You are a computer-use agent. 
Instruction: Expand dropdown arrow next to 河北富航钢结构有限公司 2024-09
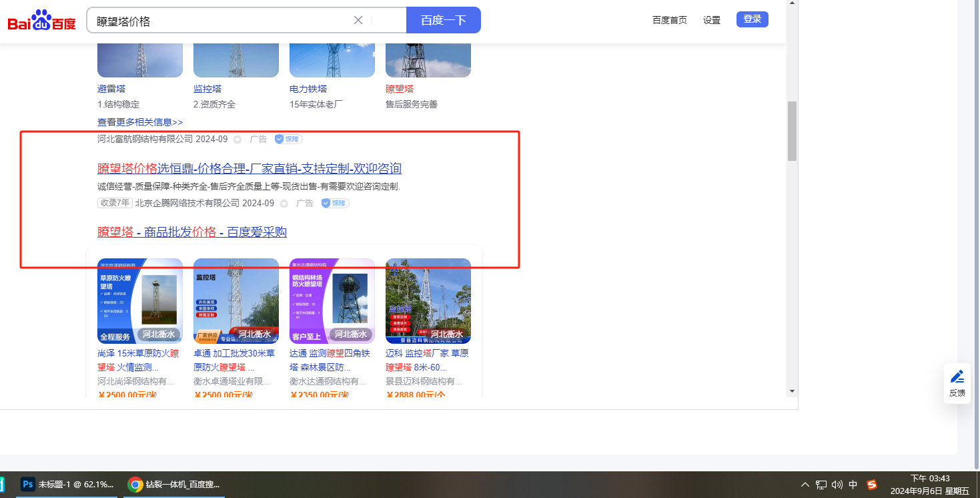click(x=237, y=140)
